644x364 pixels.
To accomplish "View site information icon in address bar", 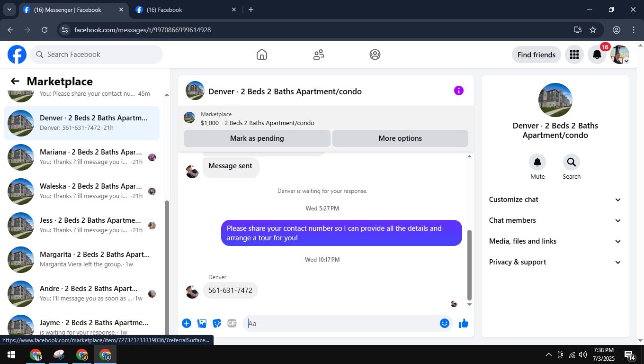I will [x=65, y=30].
